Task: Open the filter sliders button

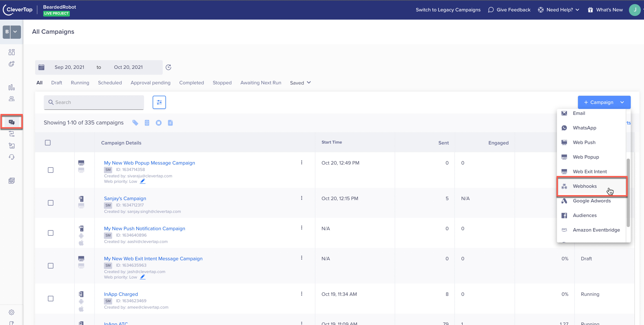Action: click(x=159, y=102)
